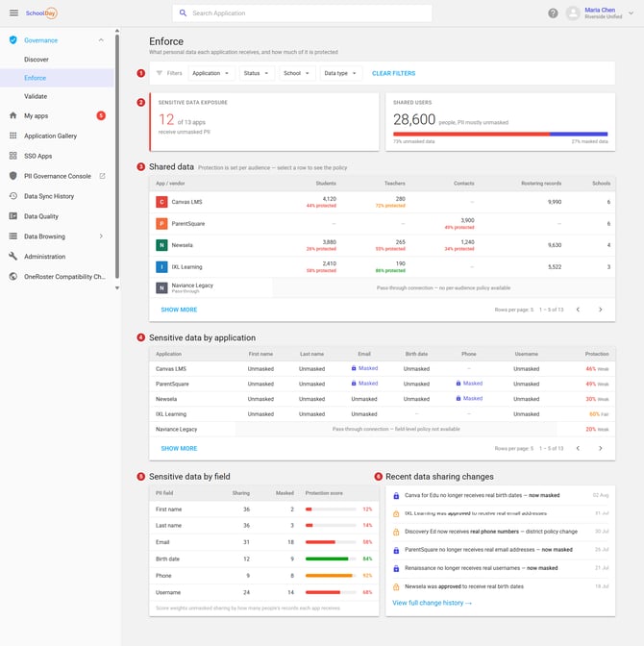Click the search magnifier icon
Screen dimensions: 644x646
pos(183,13)
